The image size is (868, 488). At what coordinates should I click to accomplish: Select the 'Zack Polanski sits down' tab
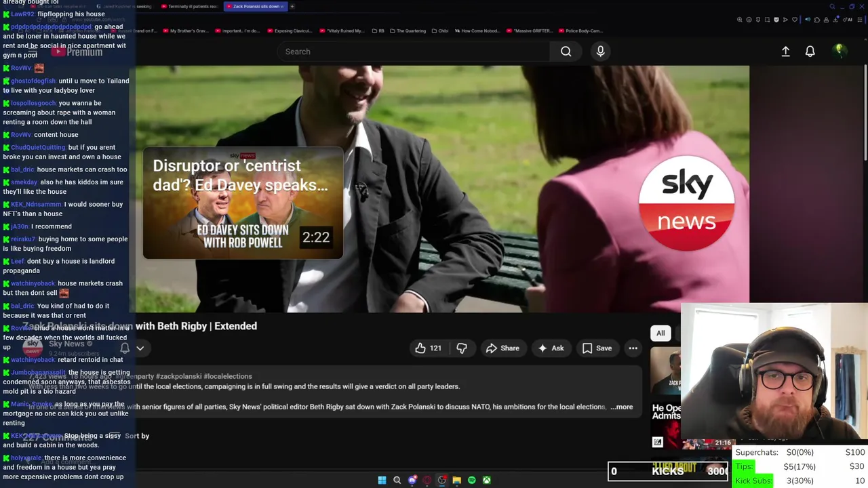(x=256, y=6)
